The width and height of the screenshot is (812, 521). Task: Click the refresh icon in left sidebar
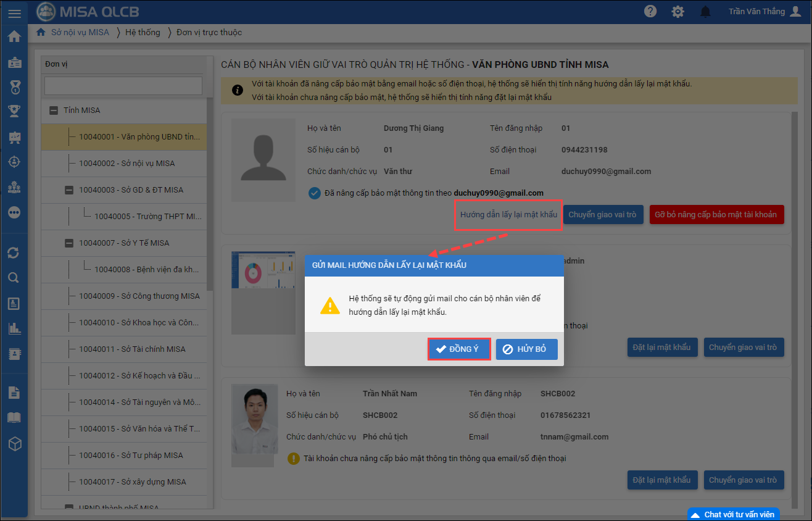(14, 252)
